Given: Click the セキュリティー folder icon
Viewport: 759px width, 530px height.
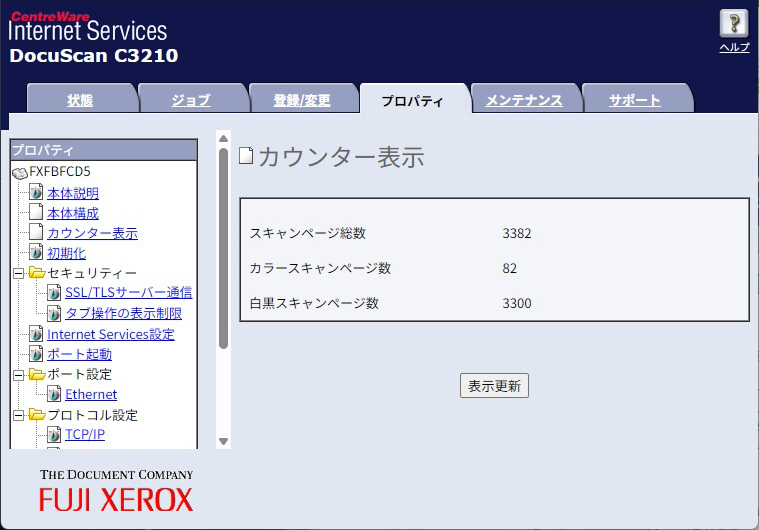Looking at the screenshot, I should tap(36, 273).
